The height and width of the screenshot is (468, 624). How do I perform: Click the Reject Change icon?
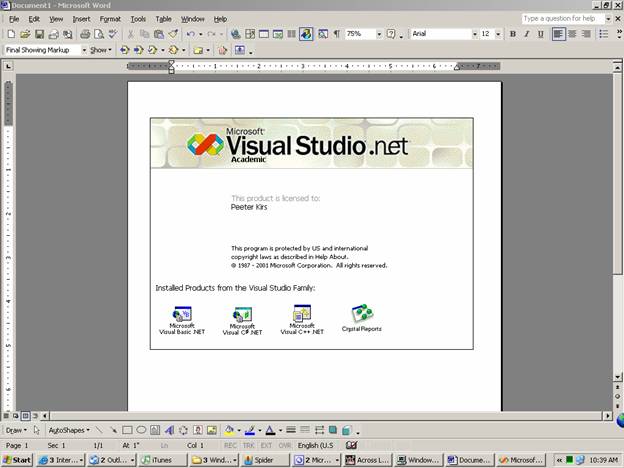point(173,50)
